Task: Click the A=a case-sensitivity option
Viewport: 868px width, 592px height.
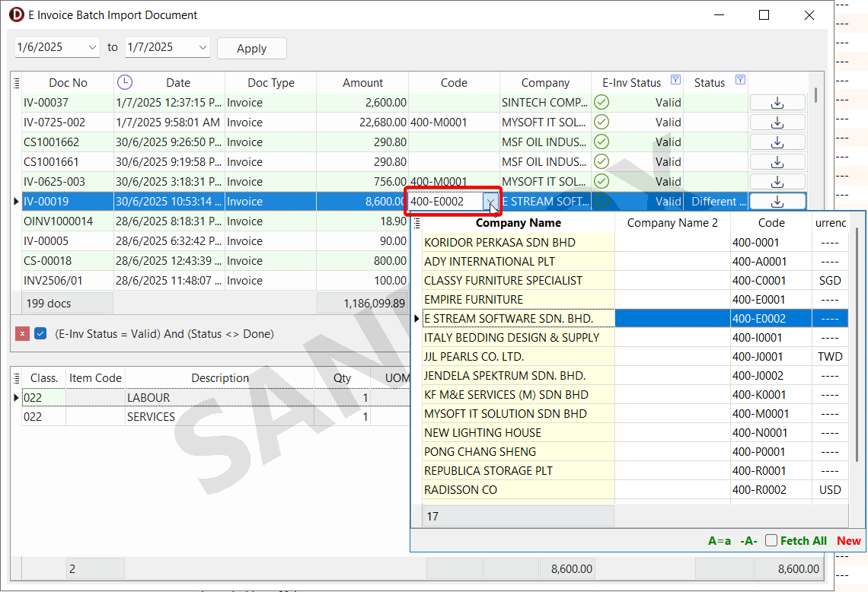Action: click(x=719, y=541)
